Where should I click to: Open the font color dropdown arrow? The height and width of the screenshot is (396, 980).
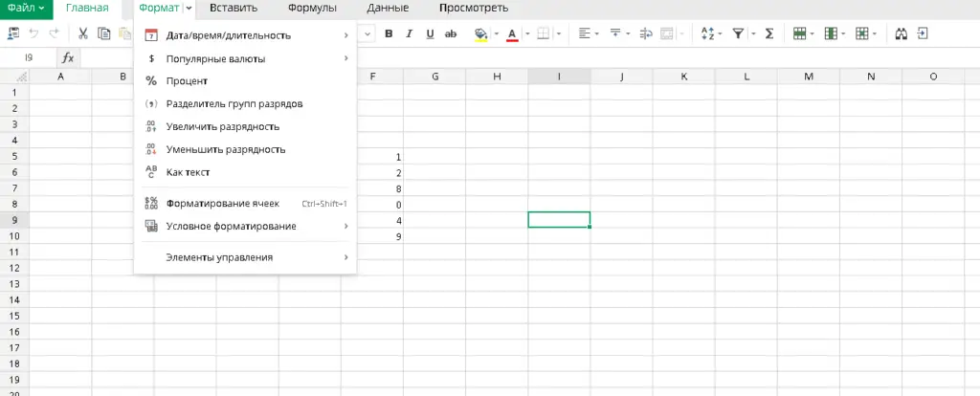(x=525, y=33)
